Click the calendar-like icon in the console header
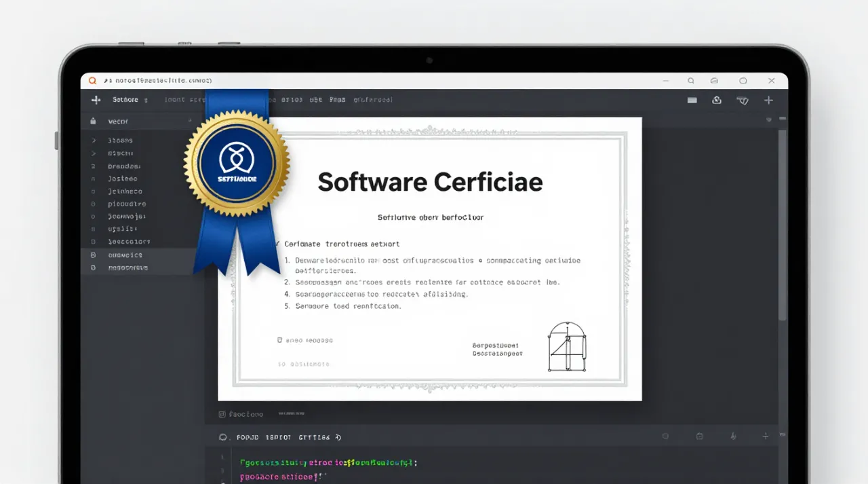 click(x=700, y=436)
